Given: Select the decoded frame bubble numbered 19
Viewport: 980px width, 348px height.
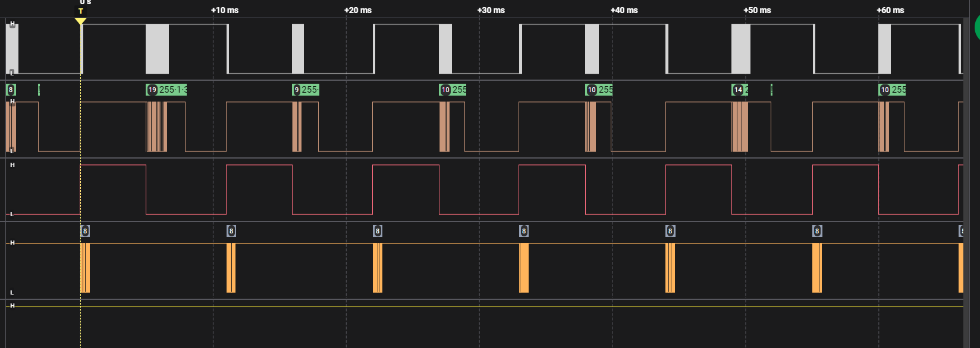Looking at the screenshot, I should point(152,90).
